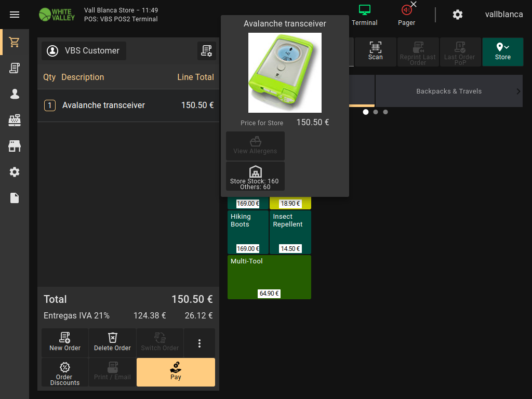Open the hamburger main menu
Viewport: 532px width, 399px height.
[x=15, y=15]
